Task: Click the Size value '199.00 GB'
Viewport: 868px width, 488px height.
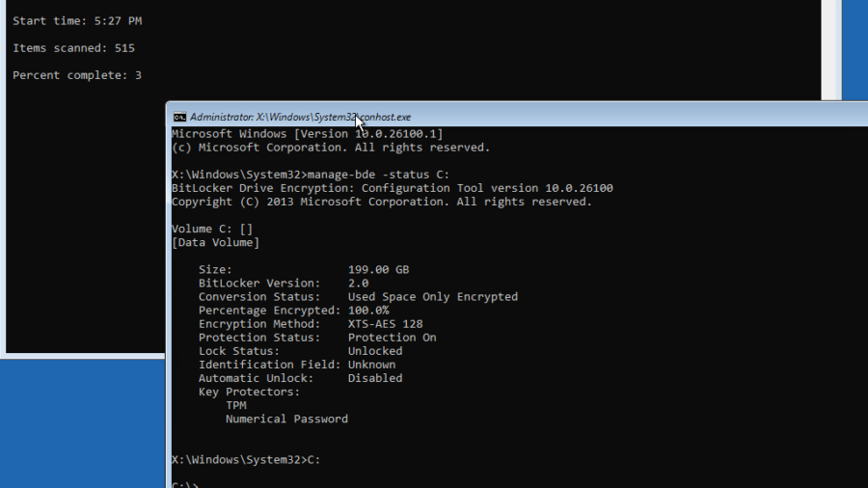Action: click(379, 269)
